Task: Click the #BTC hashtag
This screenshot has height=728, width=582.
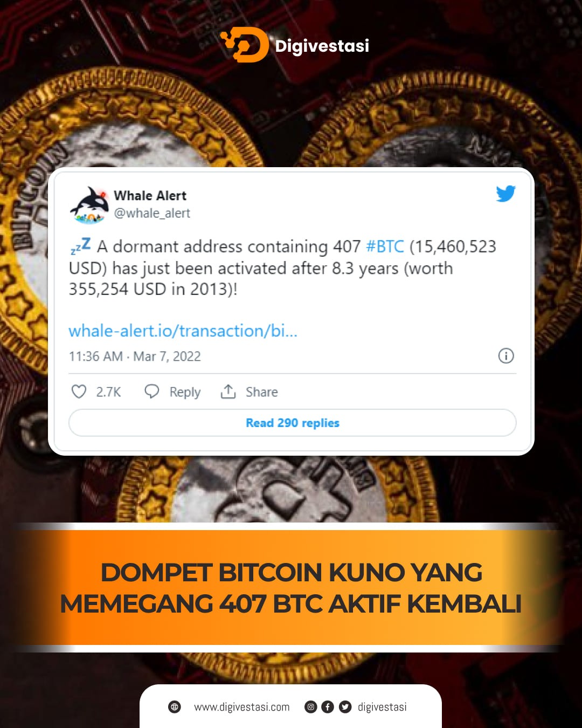Action: [385, 246]
